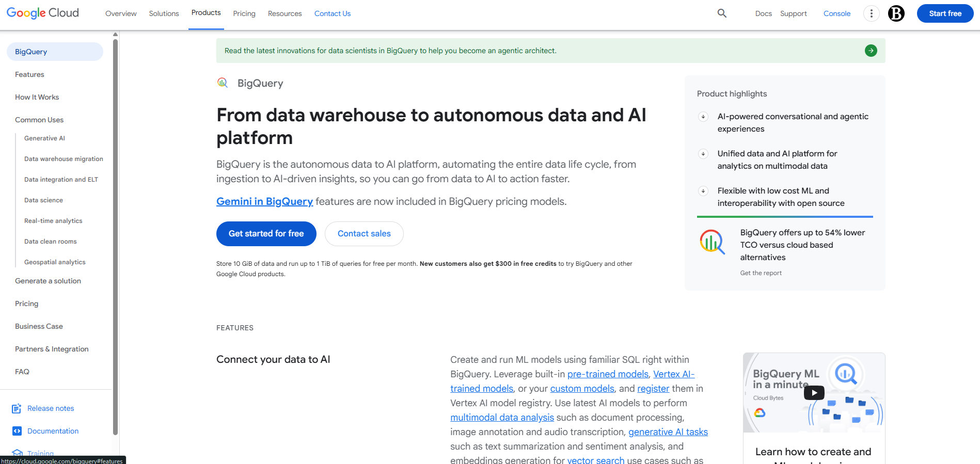Open the Gemini in BigQuery link

click(x=264, y=201)
